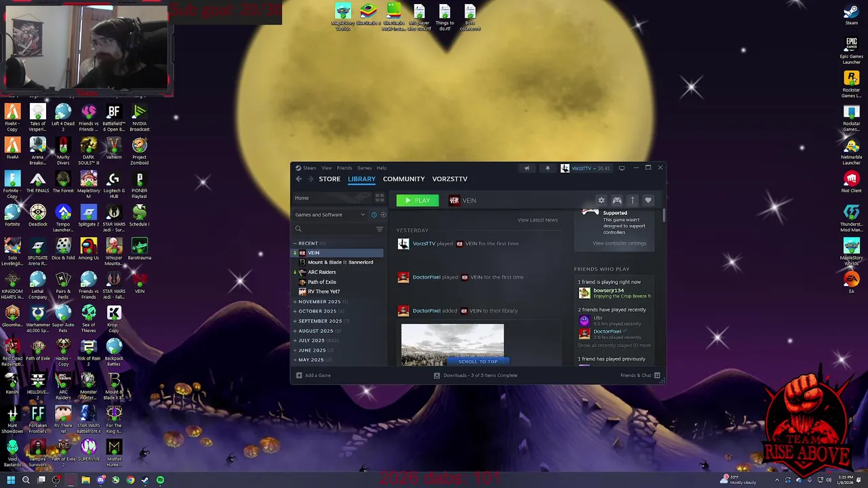Click Show all recently played link
Image resolution: width=868 pixels, height=488 pixels.
(x=614, y=346)
